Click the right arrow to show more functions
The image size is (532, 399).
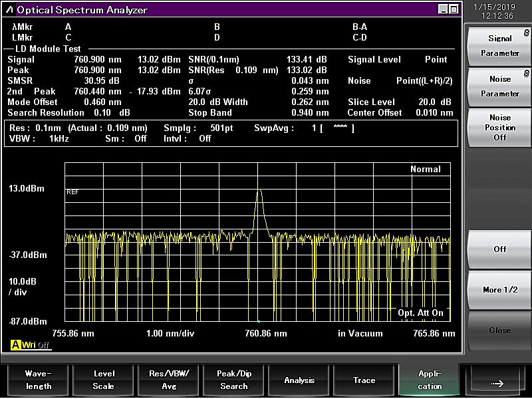[496, 382]
